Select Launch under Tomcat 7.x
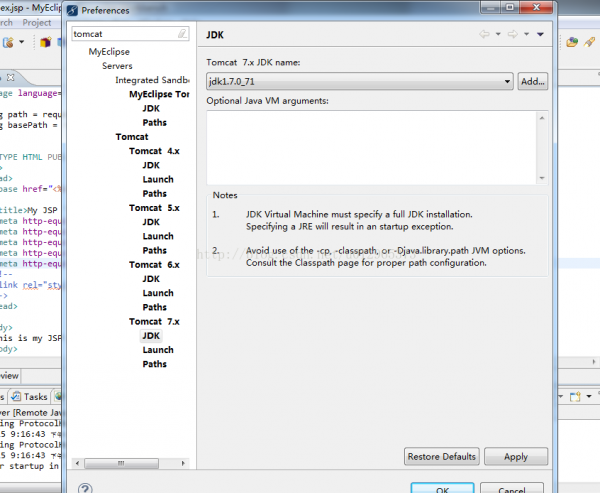The height and width of the screenshot is (493, 600). [x=158, y=350]
